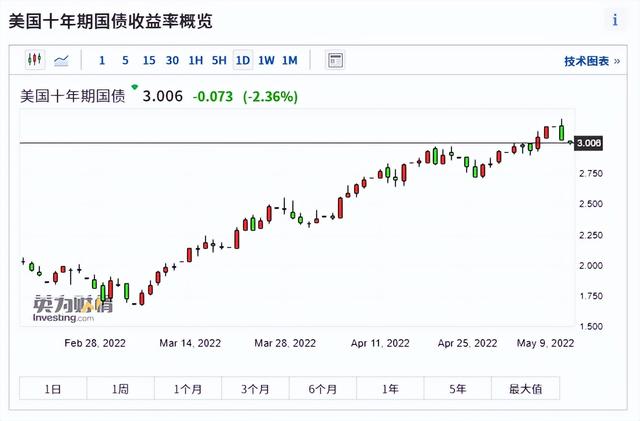Click the 美国十年期国债收益率概览 heading

coord(111,22)
